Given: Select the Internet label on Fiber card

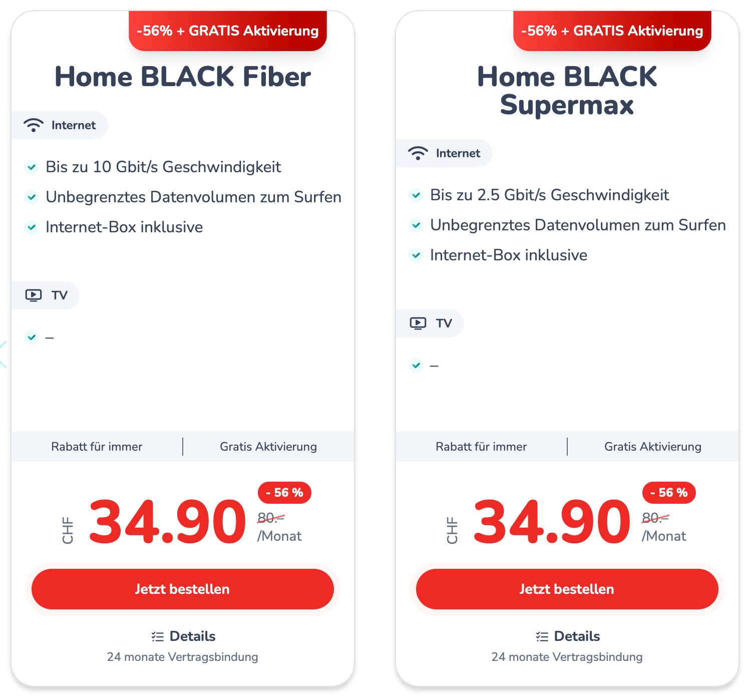Looking at the screenshot, I should click(74, 125).
